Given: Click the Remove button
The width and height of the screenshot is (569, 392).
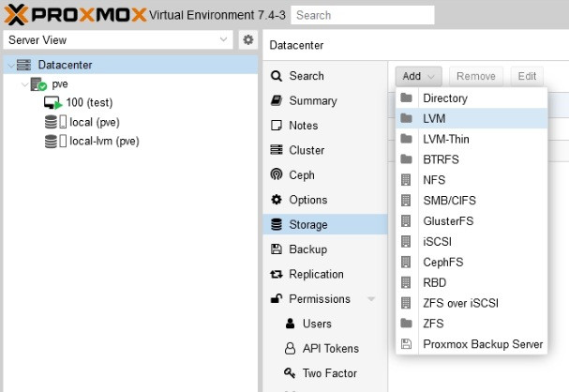Looking at the screenshot, I should (x=476, y=76).
